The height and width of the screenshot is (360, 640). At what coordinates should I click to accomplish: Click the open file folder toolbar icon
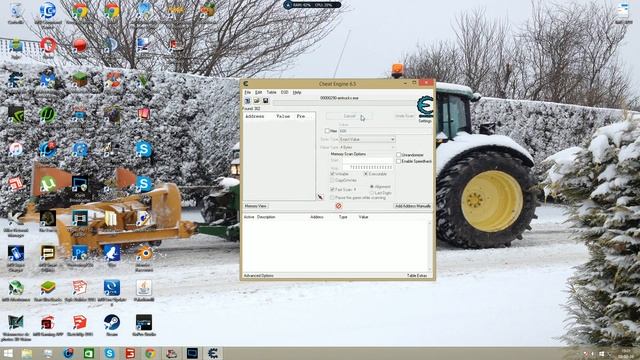[x=256, y=101]
